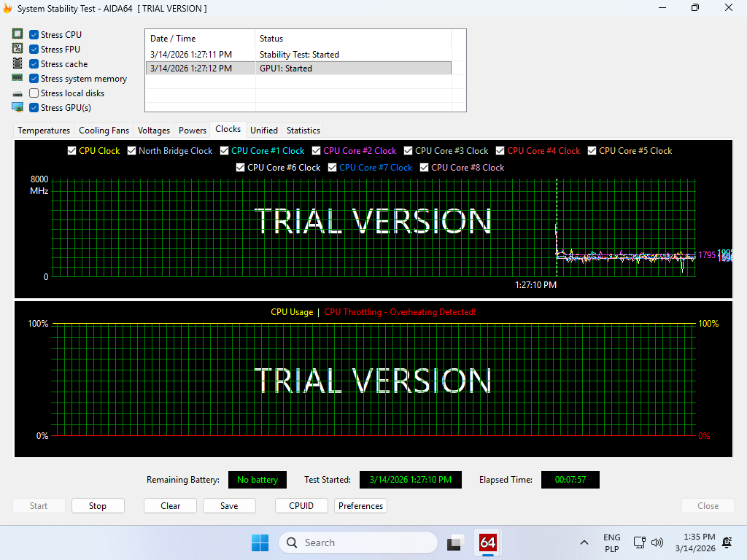This screenshot has width=747, height=560.
Task: Click the Status column header
Action: (x=353, y=39)
